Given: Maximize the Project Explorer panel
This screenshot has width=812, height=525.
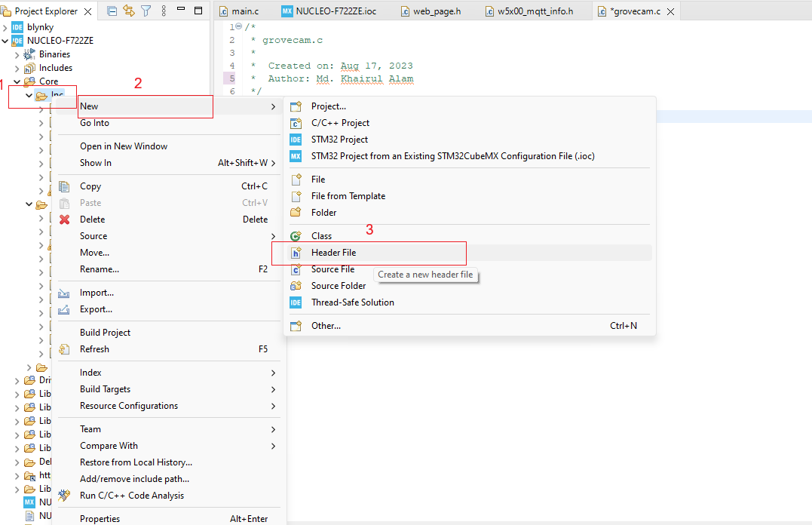Looking at the screenshot, I should [198, 11].
